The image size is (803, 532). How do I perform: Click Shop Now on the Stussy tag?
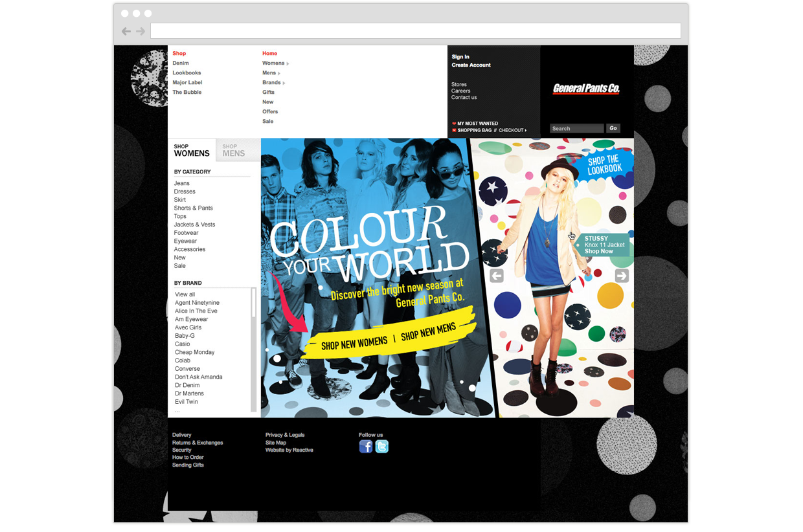[599, 251]
